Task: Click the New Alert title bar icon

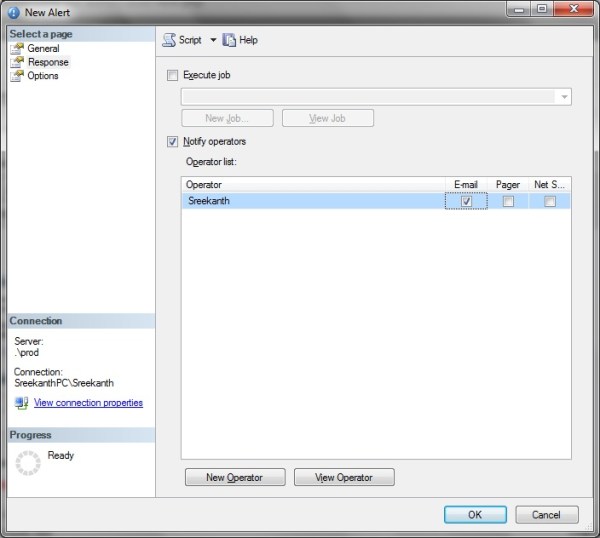Action: click(x=13, y=12)
